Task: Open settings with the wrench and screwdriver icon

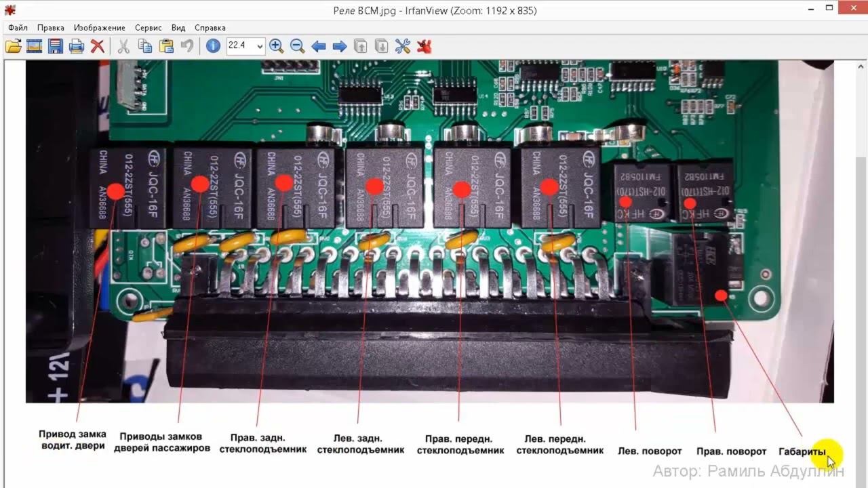Action: point(403,46)
